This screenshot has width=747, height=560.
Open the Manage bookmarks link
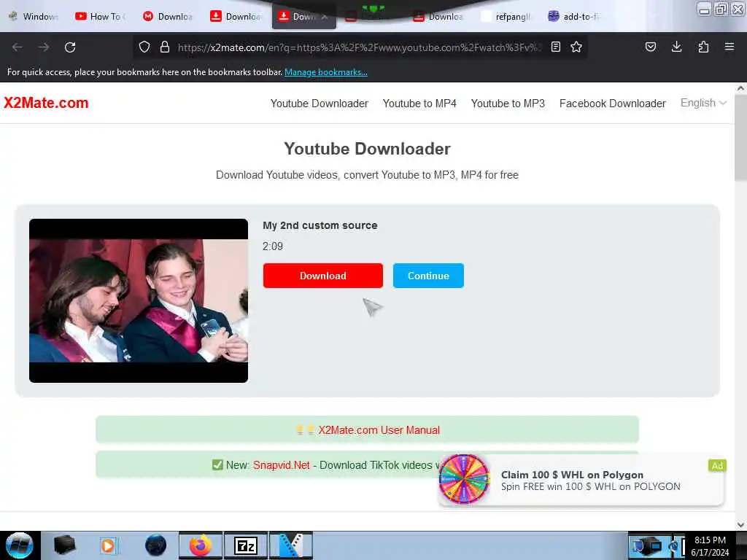(326, 72)
